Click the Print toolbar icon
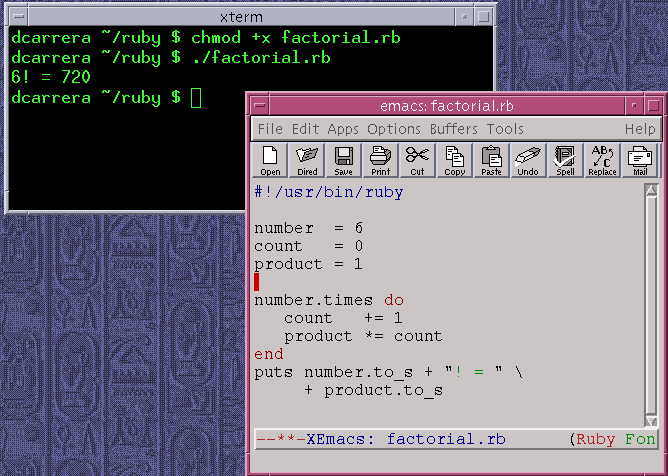668x476 pixels. pos(380,160)
